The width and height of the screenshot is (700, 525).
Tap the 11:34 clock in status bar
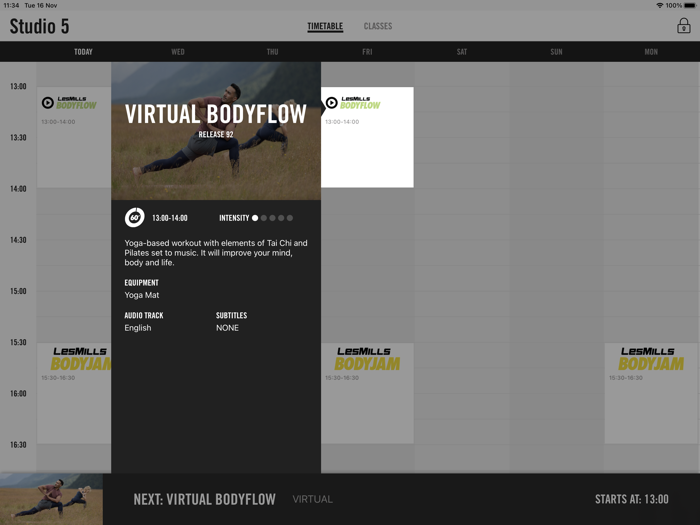pyautogui.click(x=11, y=5)
